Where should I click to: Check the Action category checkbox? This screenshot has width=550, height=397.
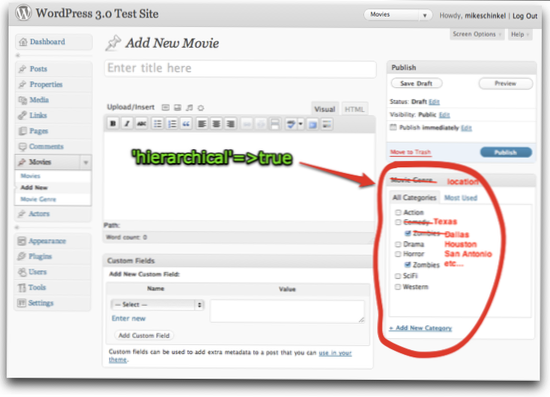tap(398, 213)
